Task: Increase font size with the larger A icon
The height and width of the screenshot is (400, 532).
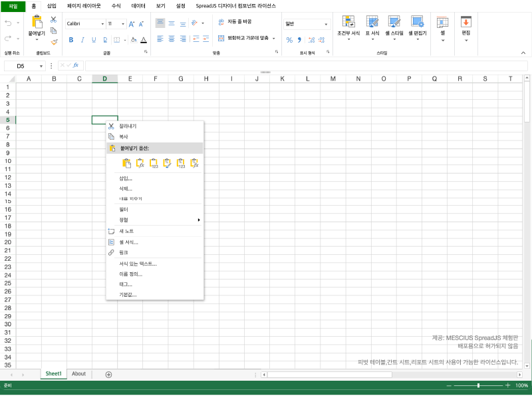Action: (x=132, y=24)
